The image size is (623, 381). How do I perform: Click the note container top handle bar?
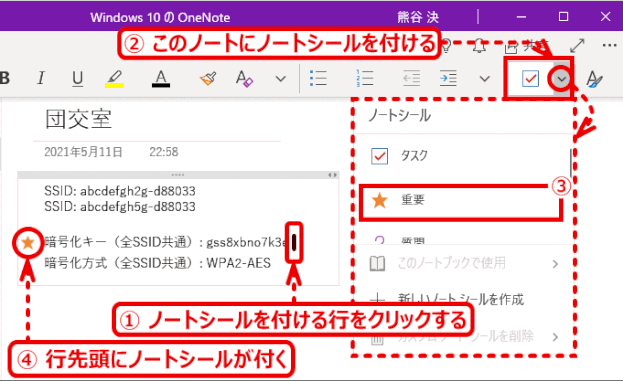(178, 175)
